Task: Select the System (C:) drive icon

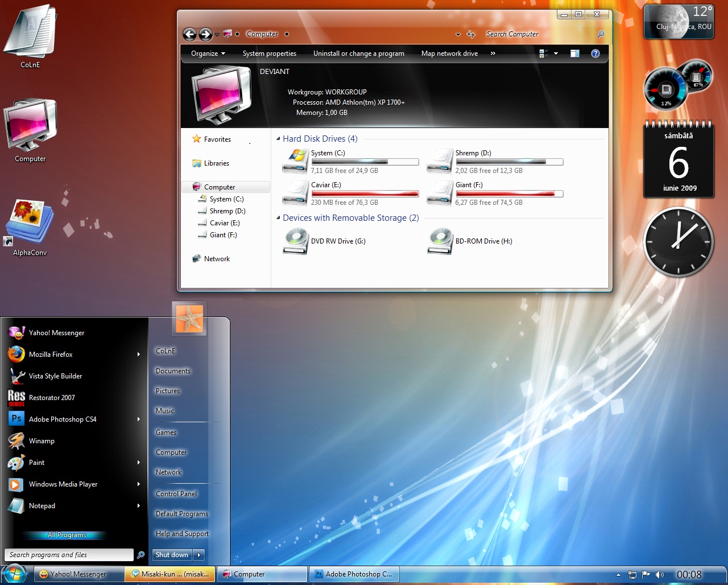Action: [296, 161]
